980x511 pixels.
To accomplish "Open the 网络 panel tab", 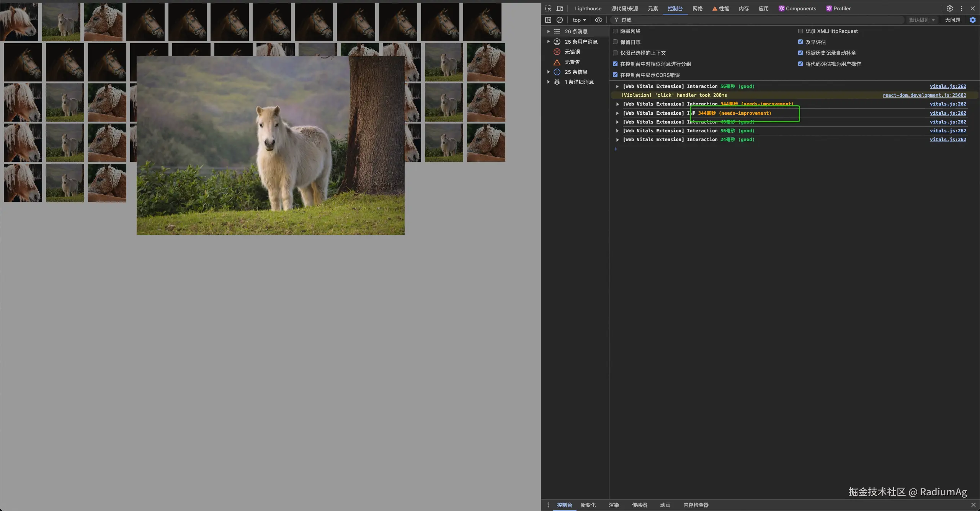I will (697, 8).
